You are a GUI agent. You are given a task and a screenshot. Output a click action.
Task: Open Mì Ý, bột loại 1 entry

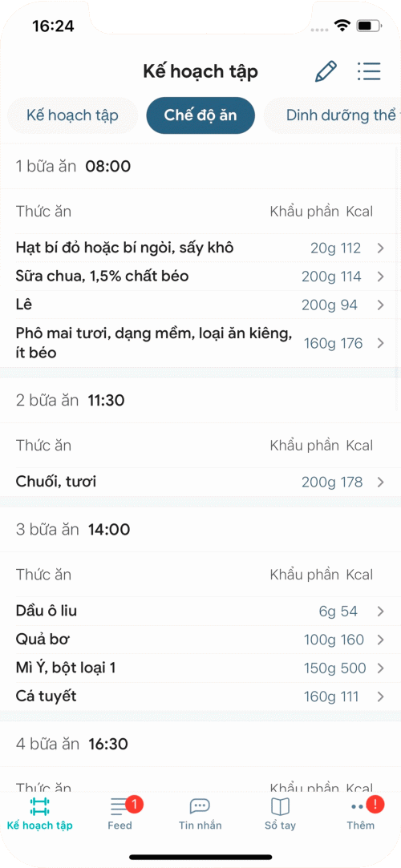[200, 668]
